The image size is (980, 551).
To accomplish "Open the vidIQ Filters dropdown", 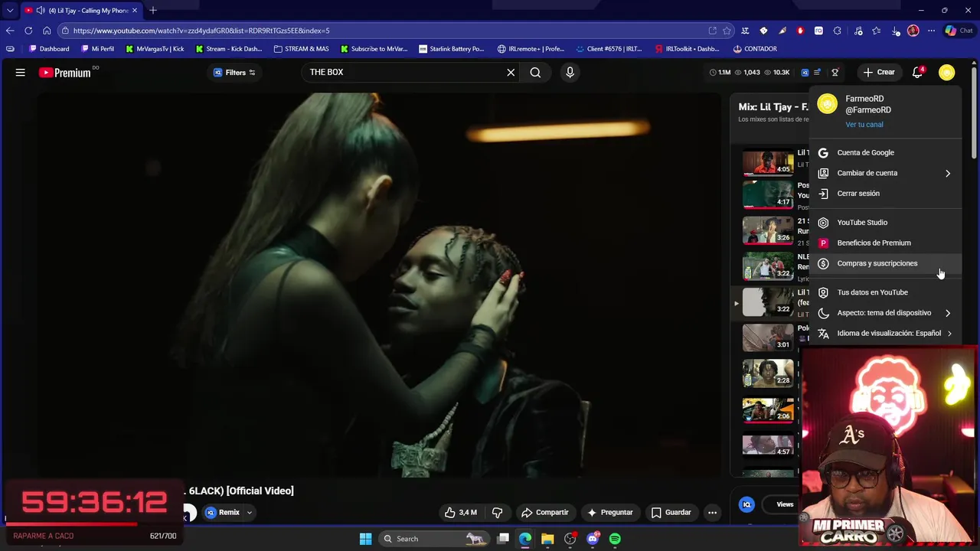I will (234, 73).
